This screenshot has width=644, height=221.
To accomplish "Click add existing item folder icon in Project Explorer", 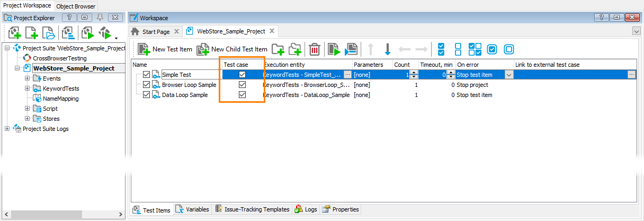I will point(49,33).
